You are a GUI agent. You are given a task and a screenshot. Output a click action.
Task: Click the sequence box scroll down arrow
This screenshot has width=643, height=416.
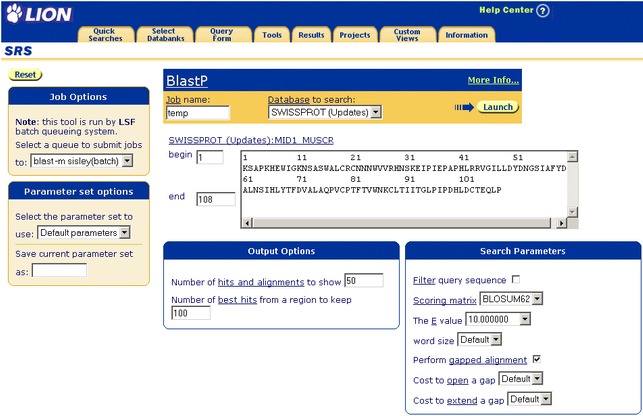(572, 212)
